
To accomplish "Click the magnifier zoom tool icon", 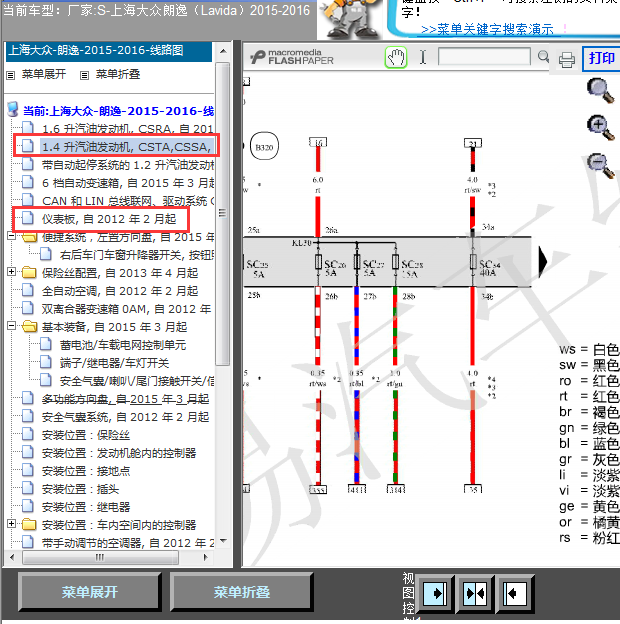I will pos(601,91).
